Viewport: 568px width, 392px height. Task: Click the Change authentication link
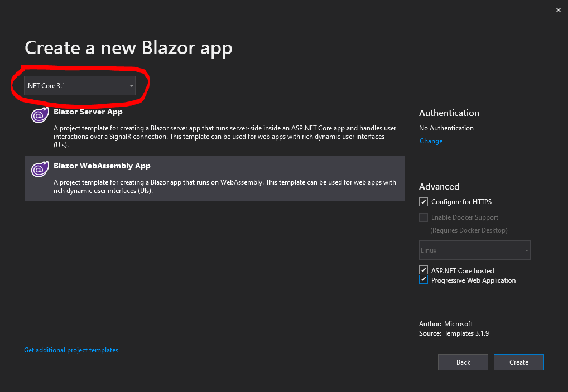click(431, 141)
